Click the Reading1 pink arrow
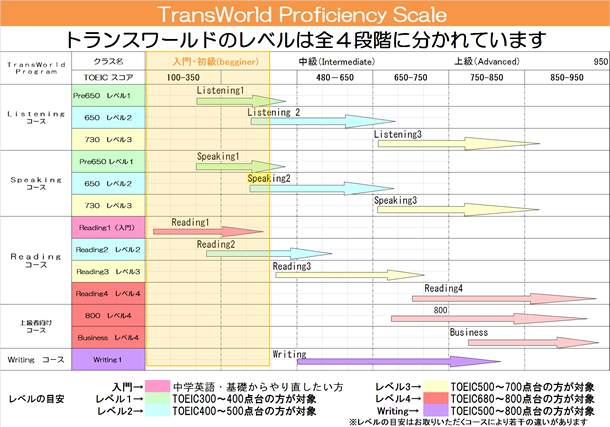This screenshot has height=427, width=610. coord(208,232)
